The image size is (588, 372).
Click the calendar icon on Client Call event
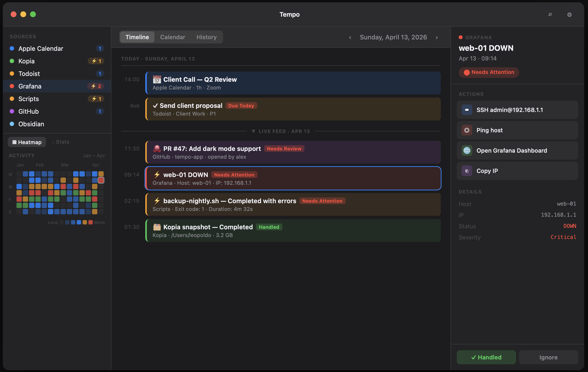157,80
